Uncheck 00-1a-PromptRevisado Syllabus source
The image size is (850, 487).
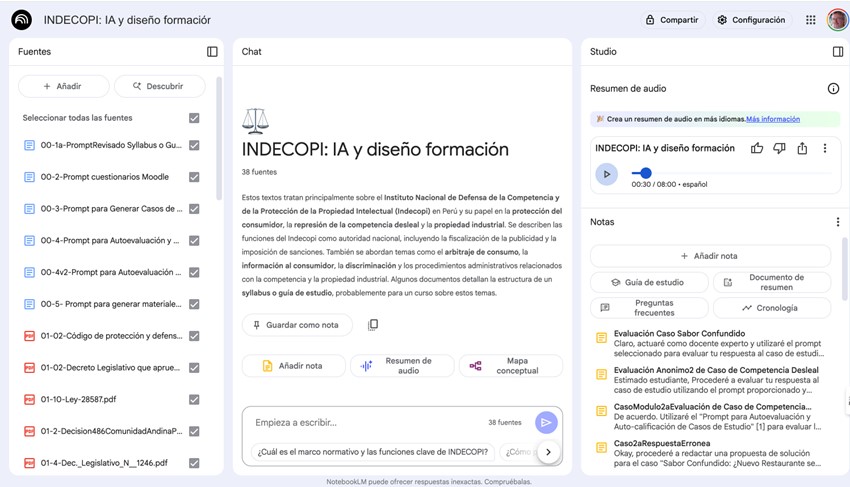(194, 145)
